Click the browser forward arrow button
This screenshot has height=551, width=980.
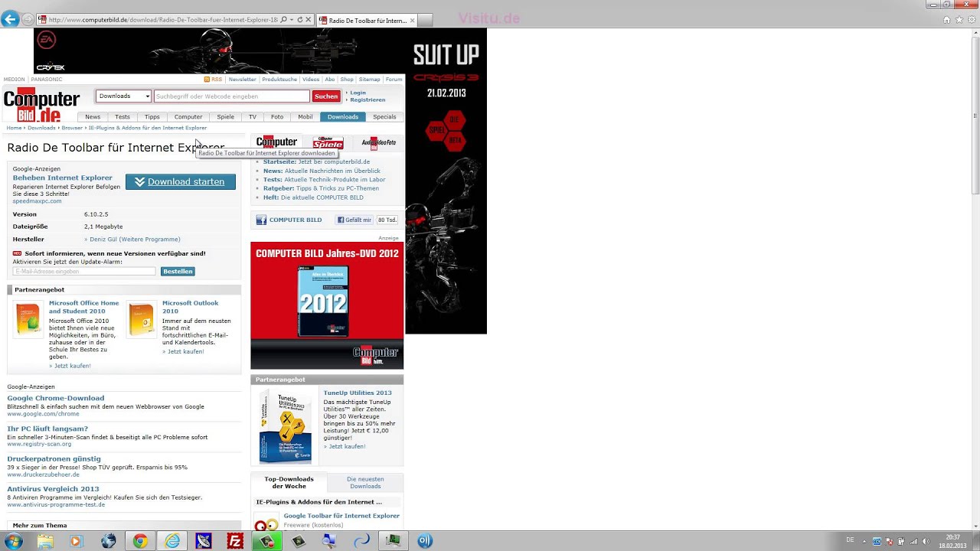pos(28,19)
